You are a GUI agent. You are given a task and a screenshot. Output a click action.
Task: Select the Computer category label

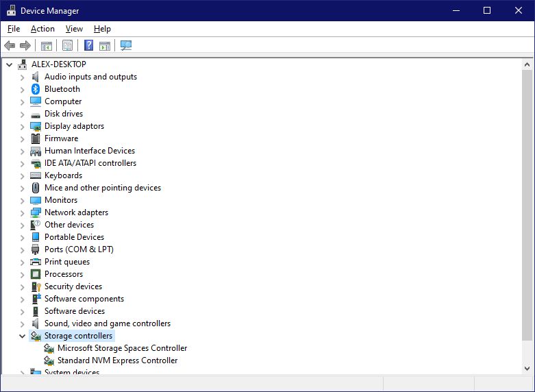point(63,101)
